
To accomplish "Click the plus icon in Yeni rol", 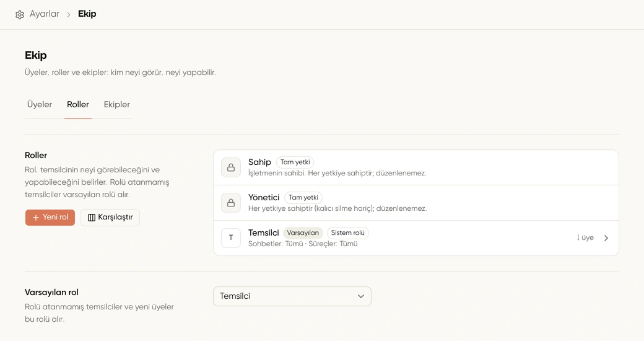I will coord(36,218).
